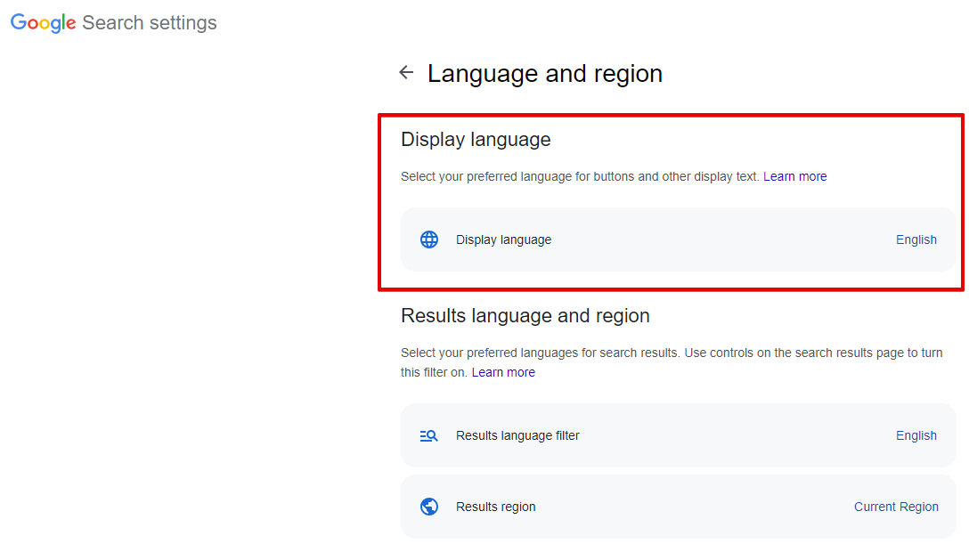This screenshot has width=969, height=560.
Task: Click the Results region row label text
Action: (496, 506)
